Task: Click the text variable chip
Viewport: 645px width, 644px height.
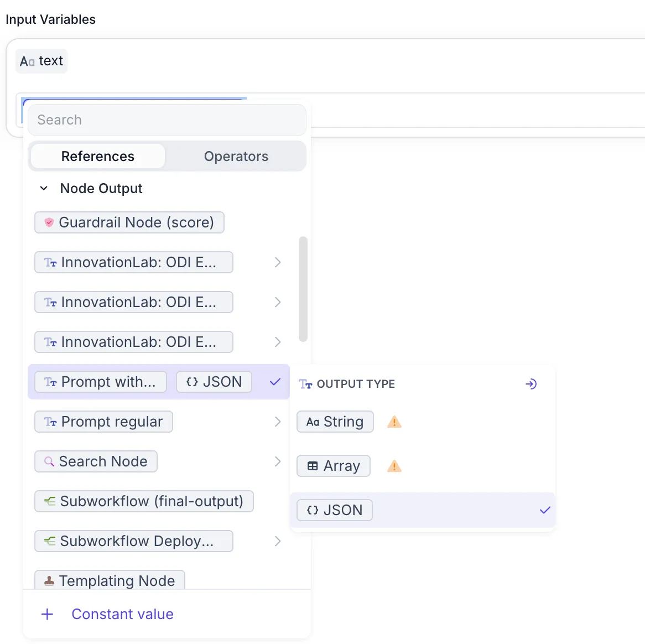Action: tap(41, 61)
